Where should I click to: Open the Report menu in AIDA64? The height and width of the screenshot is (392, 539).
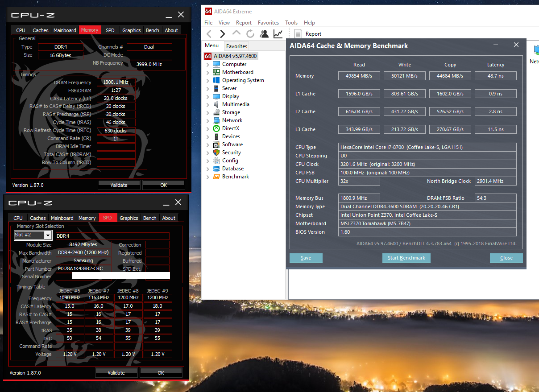click(x=244, y=23)
